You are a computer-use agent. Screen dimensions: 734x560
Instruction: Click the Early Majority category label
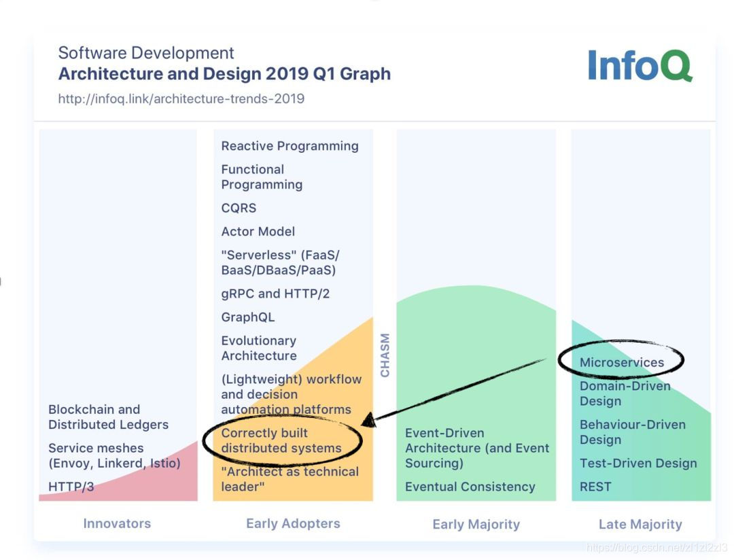point(476,524)
